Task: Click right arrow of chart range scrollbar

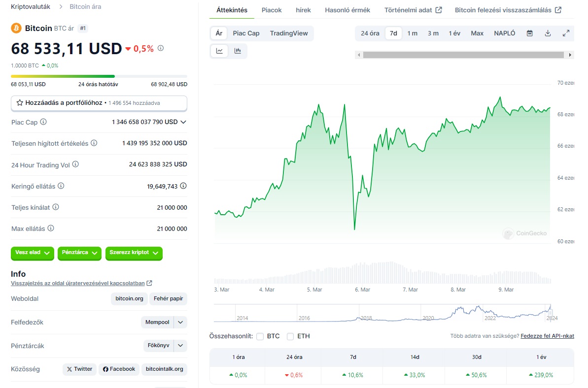Action: pos(570,55)
